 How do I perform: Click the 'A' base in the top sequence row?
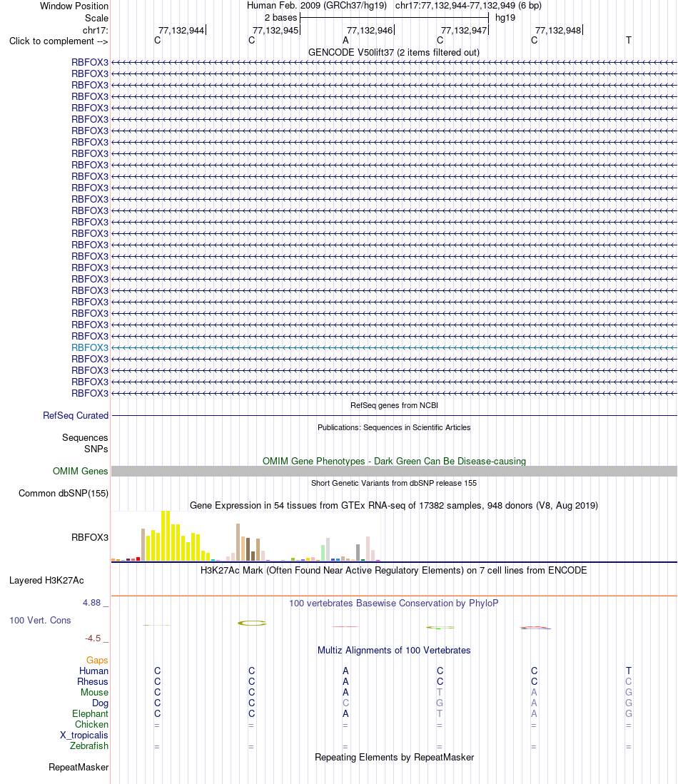click(x=345, y=41)
